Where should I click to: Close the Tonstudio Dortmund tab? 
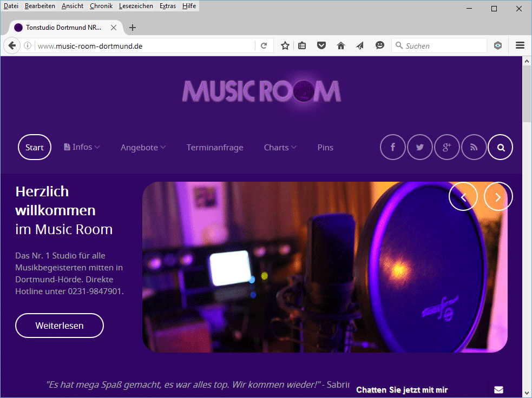[114, 28]
